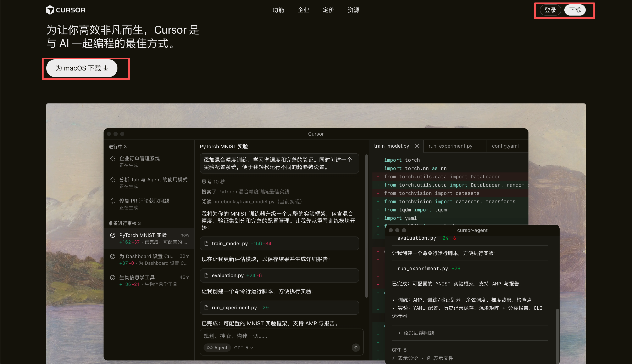Open the GPT-5 model dropdown
632x364 pixels.
(x=243, y=347)
